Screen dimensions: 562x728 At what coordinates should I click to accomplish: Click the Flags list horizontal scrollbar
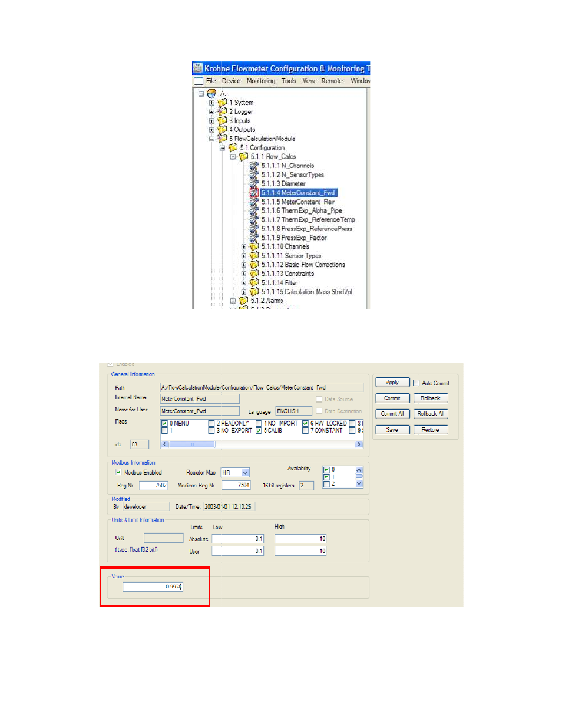tap(262, 444)
